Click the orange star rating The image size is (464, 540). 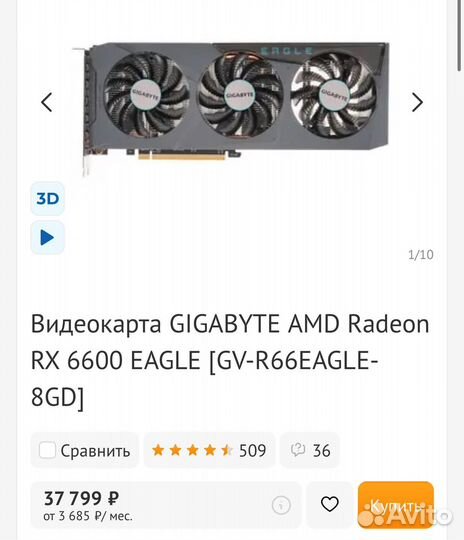192,450
